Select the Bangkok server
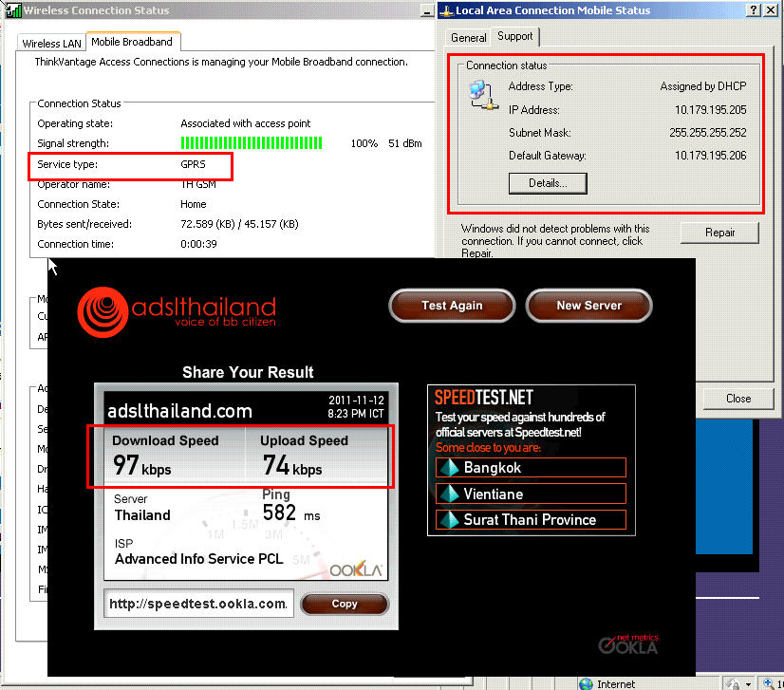 tap(531, 468)
